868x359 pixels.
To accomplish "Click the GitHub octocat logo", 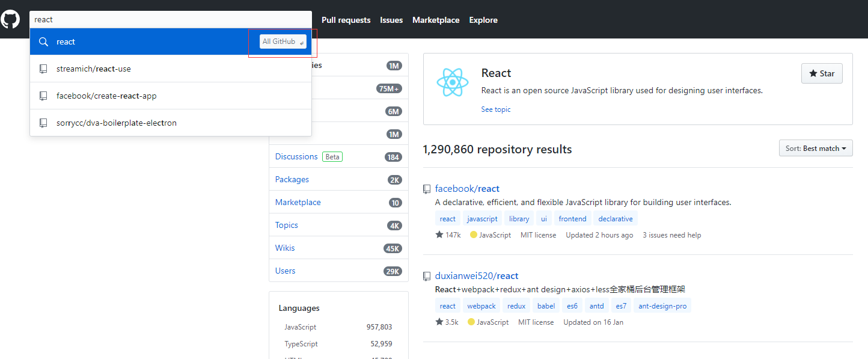I will pyautogui.click(x=10, y=19).
